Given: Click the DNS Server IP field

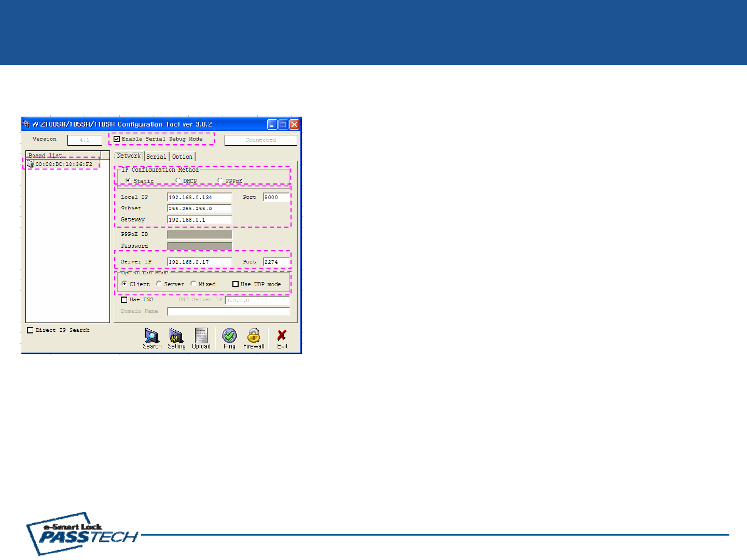Looking at the screenshot, I should 257,300.
